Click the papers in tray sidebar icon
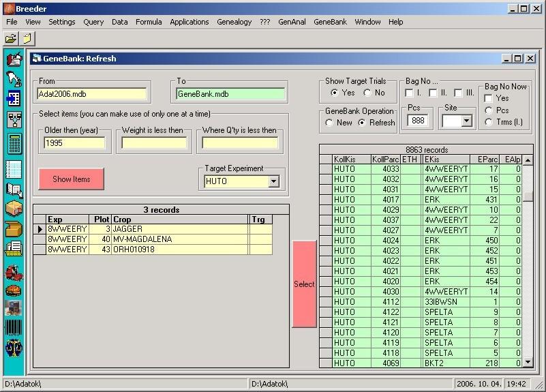The width and height of the screenshot is (546, 392). 14,249
